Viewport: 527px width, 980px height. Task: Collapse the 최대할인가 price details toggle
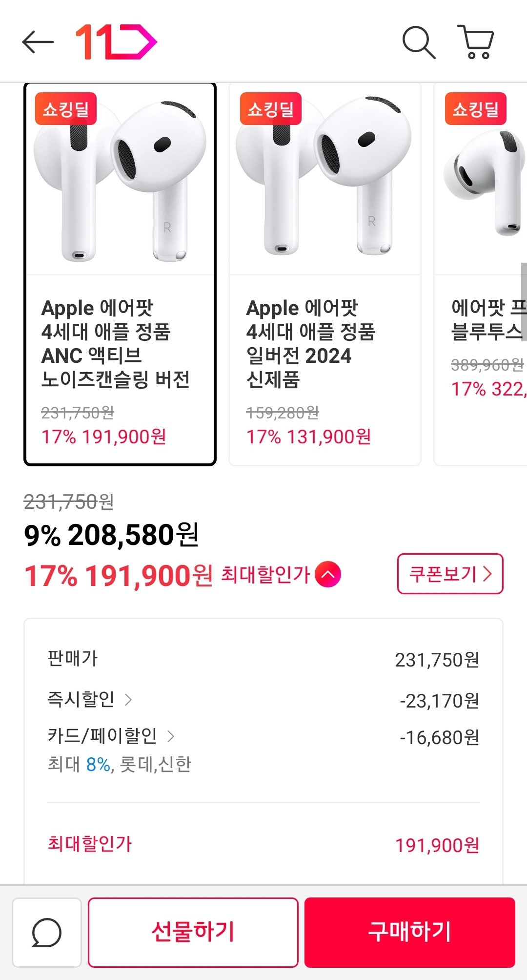328,574
